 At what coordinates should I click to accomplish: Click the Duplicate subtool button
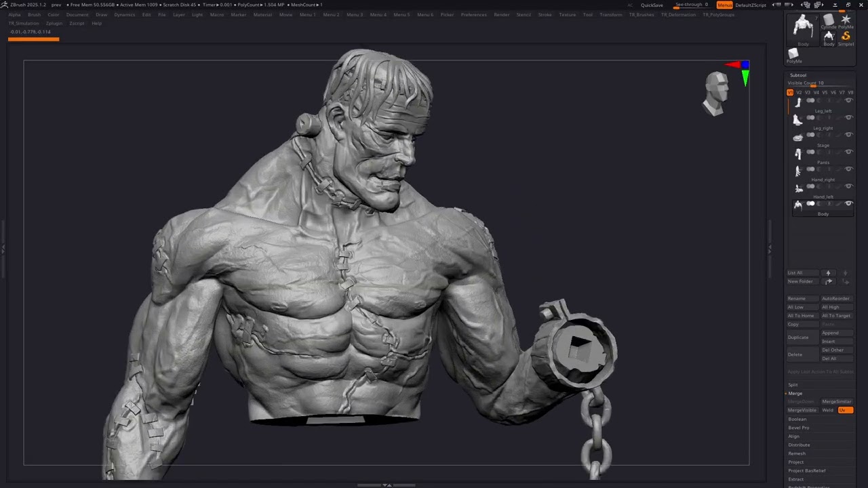pos(803,337)
